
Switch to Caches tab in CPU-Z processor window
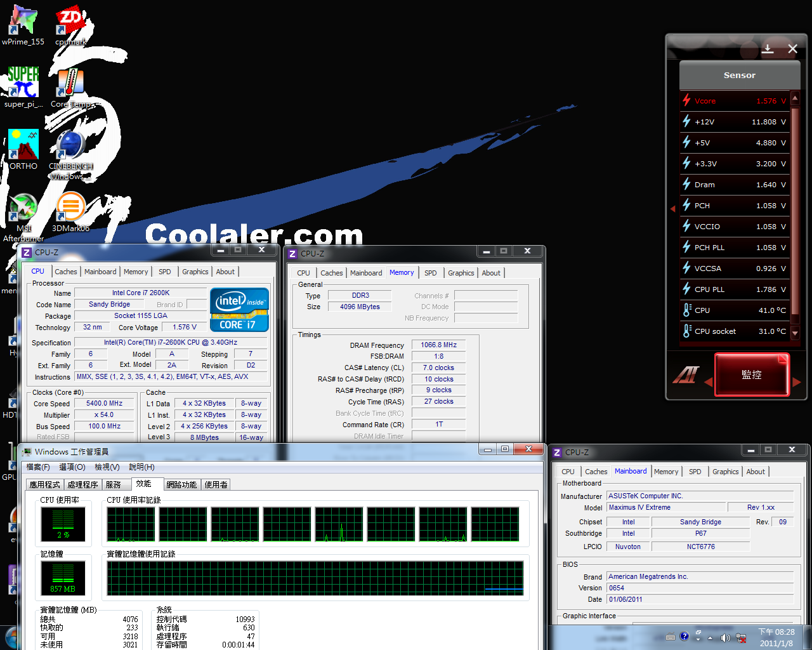(x=66, y=272)
